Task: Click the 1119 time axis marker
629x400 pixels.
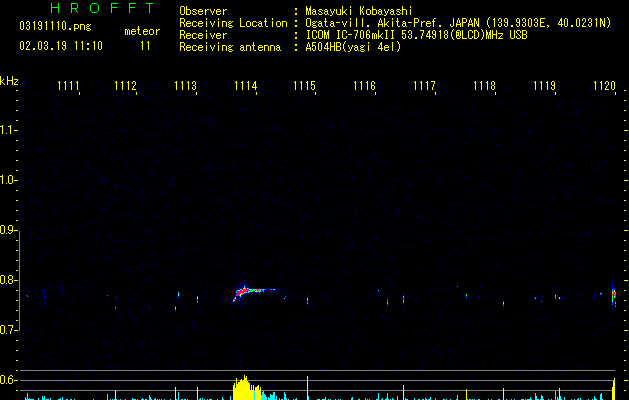Action: coord(544,85)
